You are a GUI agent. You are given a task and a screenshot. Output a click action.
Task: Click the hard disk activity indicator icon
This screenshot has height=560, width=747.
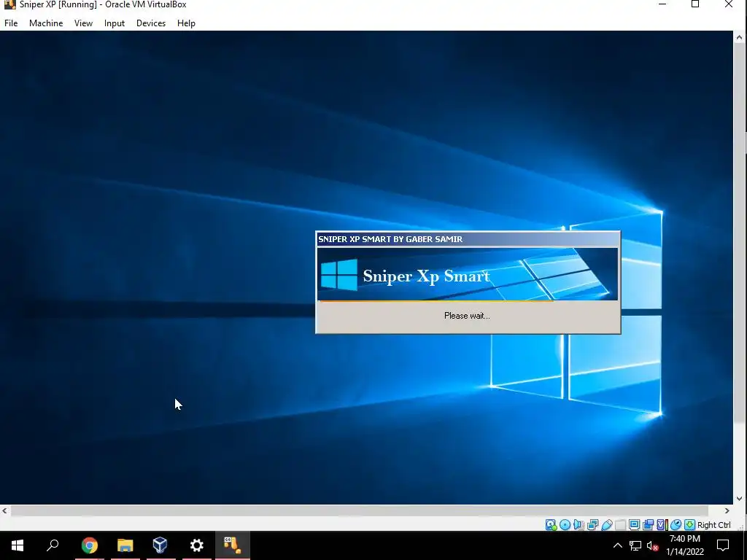pos(551,525)
